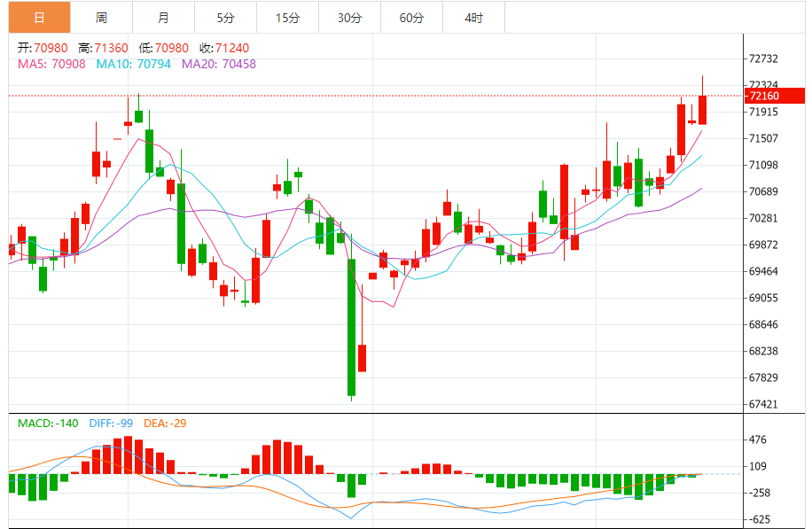The height and width of the screenshot is (529, 812).
Task: Select the 15分 timeframe tab
Action: 287,18
